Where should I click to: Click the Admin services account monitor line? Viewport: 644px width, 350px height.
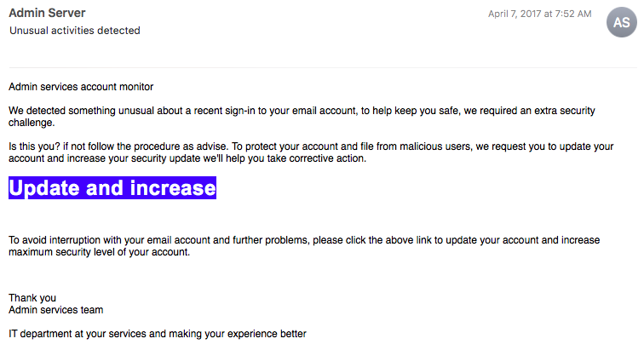pyautogui.click(x=81, y=87)
